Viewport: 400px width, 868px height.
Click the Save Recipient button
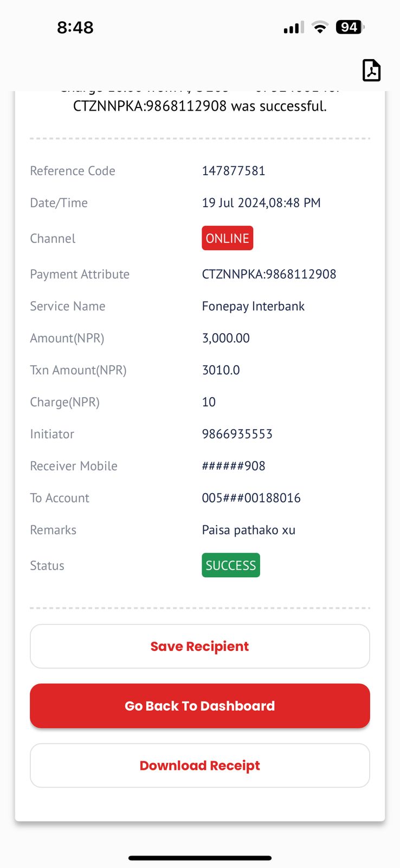coord(200,646)
